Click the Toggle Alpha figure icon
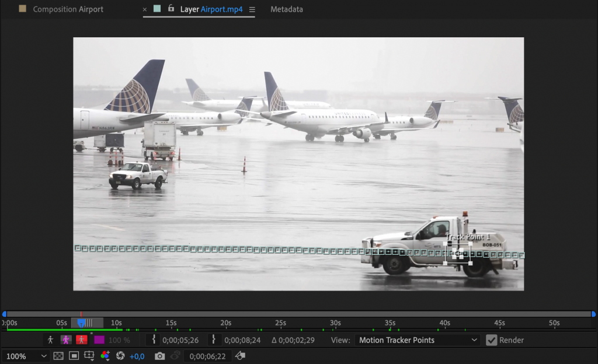The height and width of the screenshot is (364, 598). 51,340
